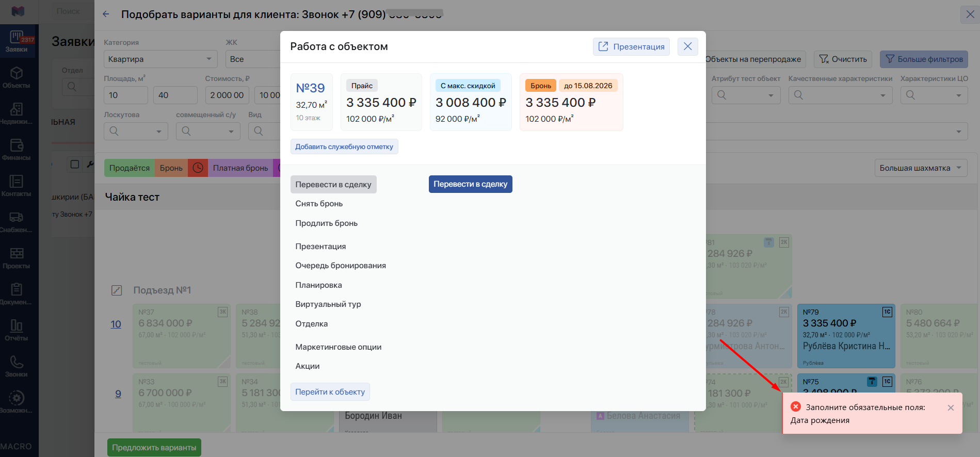This screenshot has width=980, height=457.
Task: Click Прайс price card 3 335 400 ₽
Action: 381,102
